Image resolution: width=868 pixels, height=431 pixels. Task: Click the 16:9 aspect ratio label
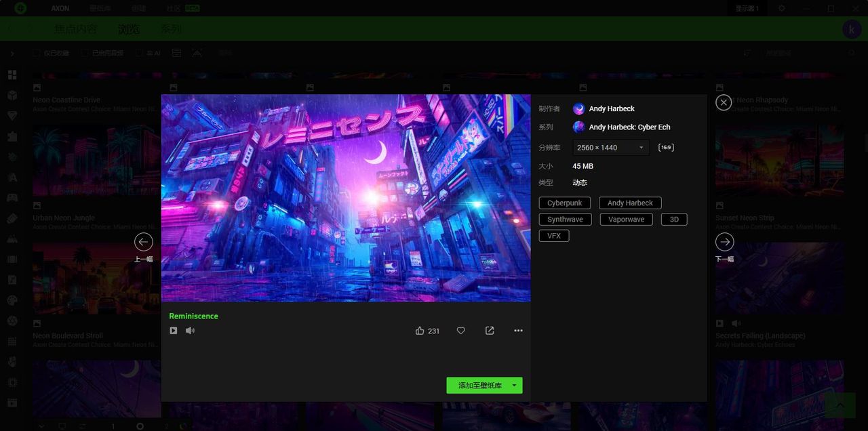click(x=666, y=148)
